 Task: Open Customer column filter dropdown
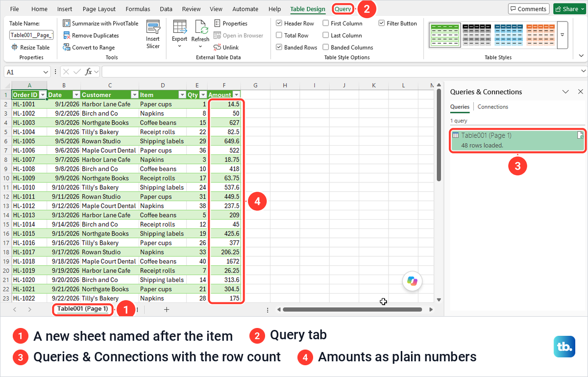click(134, 95)
